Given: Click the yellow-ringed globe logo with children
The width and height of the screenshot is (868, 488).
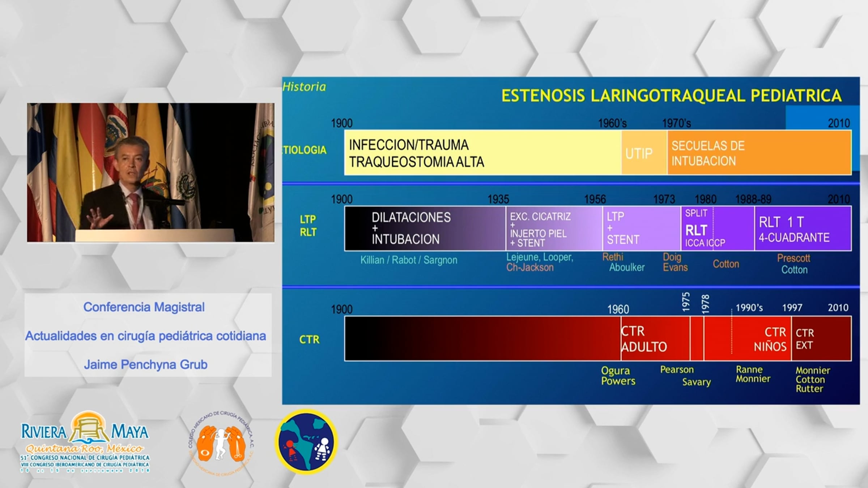Looking at the screenshot, I should [306, 441].
